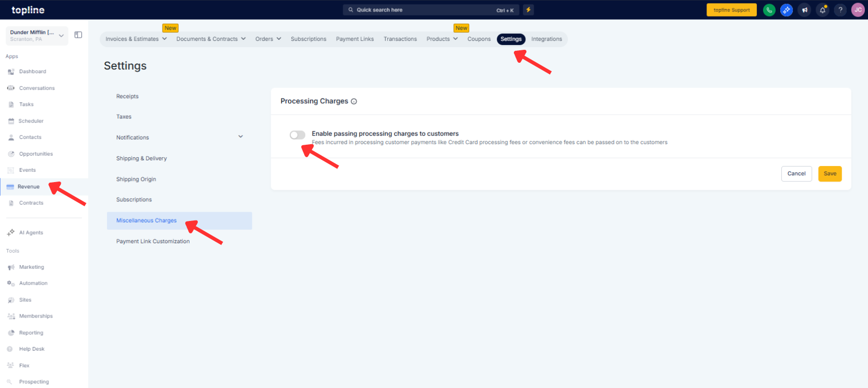Click the Tasks sidebar icon
The width and height of the screenshot is (868, 388).
click(x=11, y=104)
